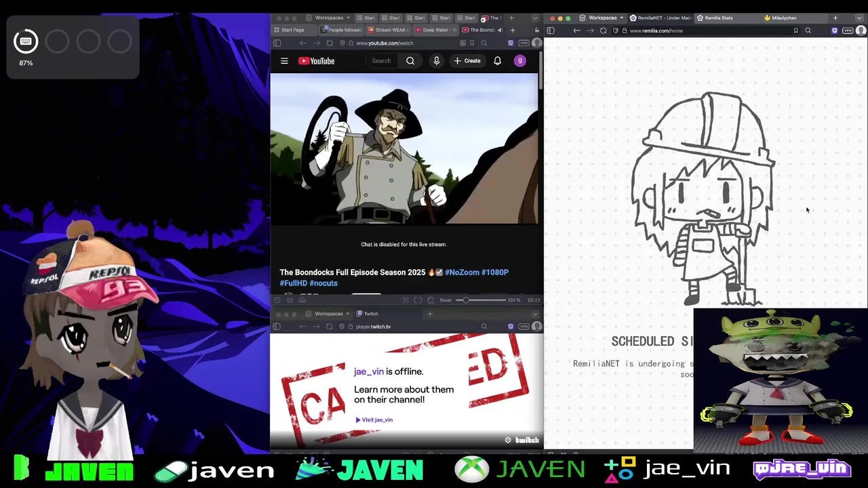Click the Create button on YouTube
The height and width of the screenshot is (488, 868).
[x=467, y=61]
